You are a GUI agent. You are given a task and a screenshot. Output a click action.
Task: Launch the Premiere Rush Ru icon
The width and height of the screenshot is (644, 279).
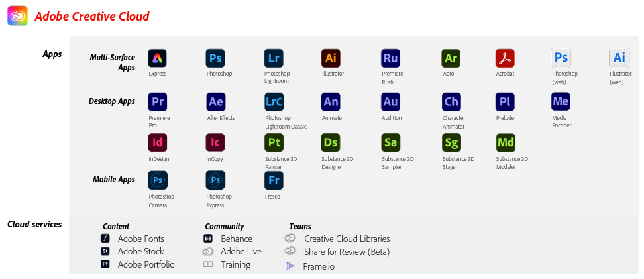click(391, 58)
